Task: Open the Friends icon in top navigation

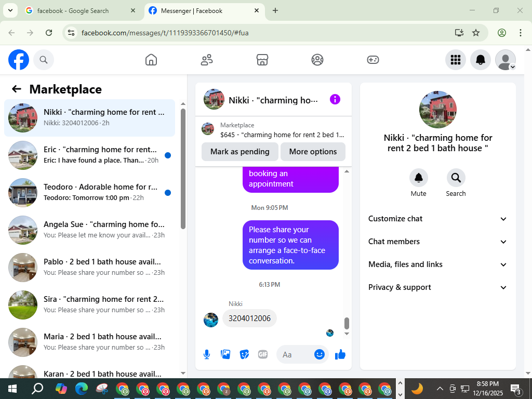Action: click(x=207, y=60)
